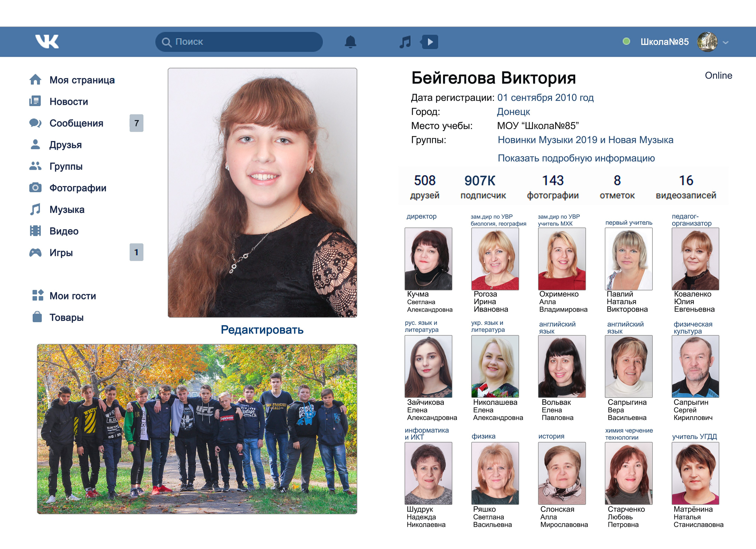Viewport: 756px width, 549px height.
Task: Open the Донецк city link
Action: click(x=513, y=112)
